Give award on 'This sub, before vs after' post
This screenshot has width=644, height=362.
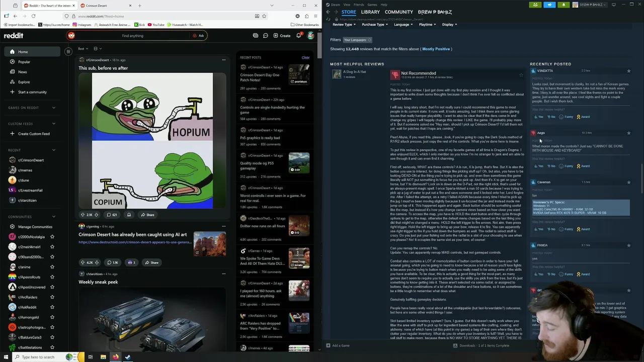(129, 215)
